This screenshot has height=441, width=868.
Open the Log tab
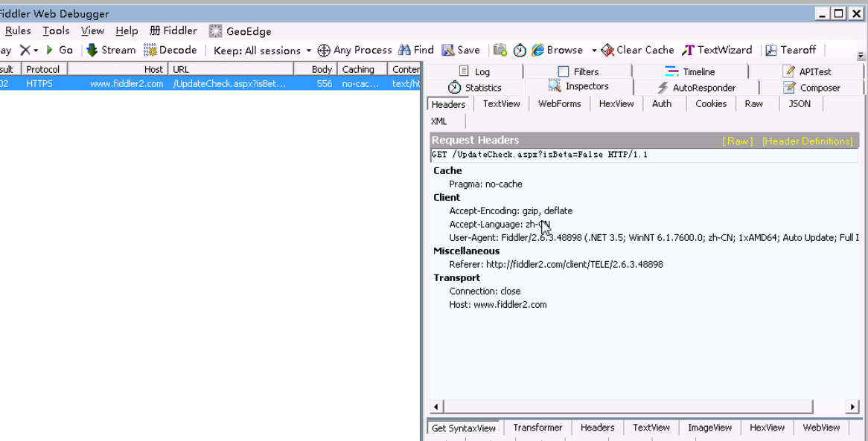[474, 71]
